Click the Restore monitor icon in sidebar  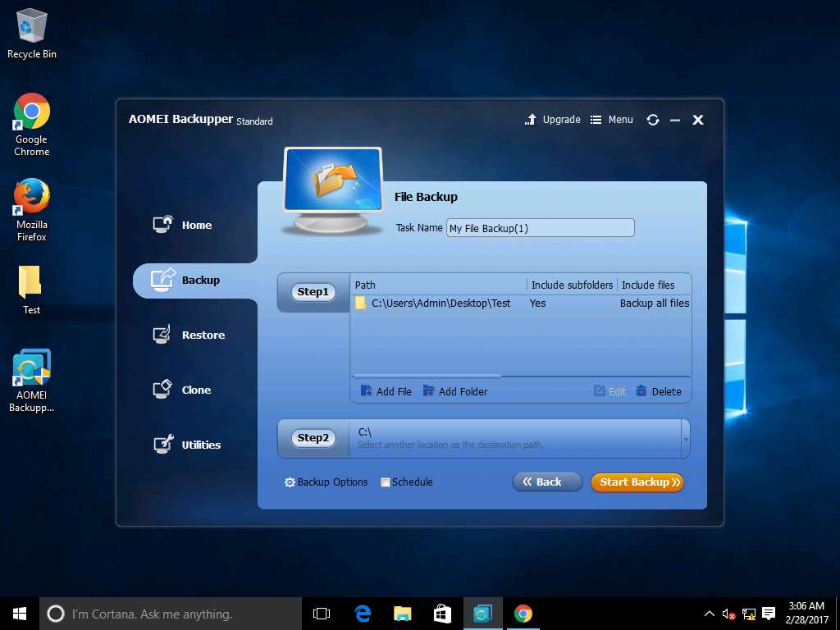(162, 335)
